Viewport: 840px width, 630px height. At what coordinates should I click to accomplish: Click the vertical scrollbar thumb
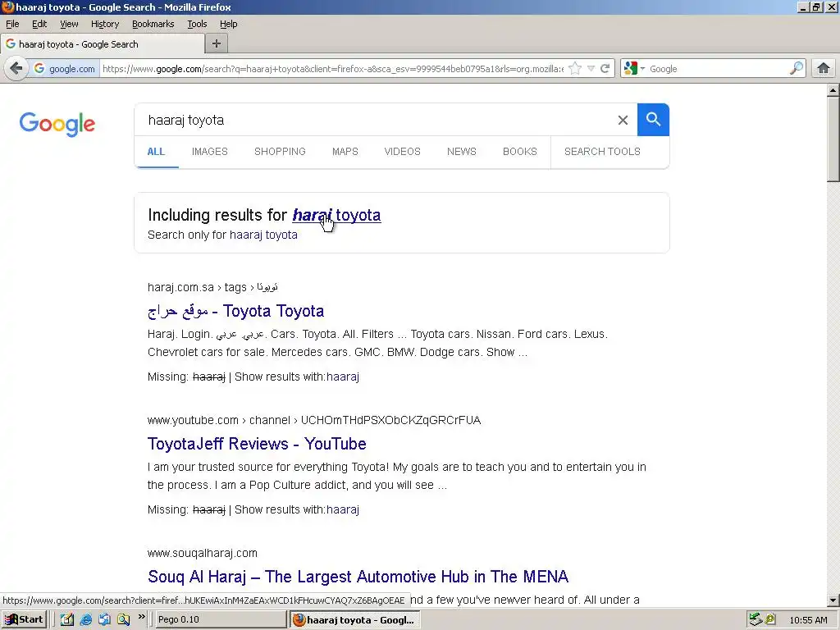(x=833, y=139)
